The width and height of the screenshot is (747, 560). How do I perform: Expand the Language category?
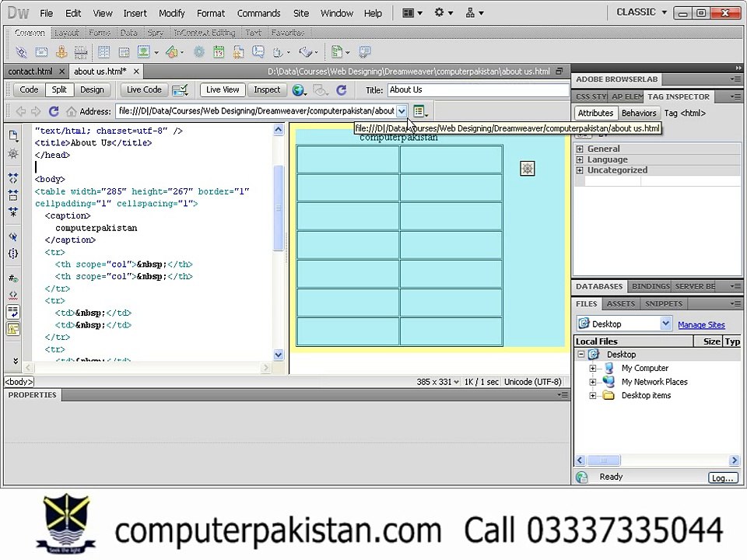[580, 159]
